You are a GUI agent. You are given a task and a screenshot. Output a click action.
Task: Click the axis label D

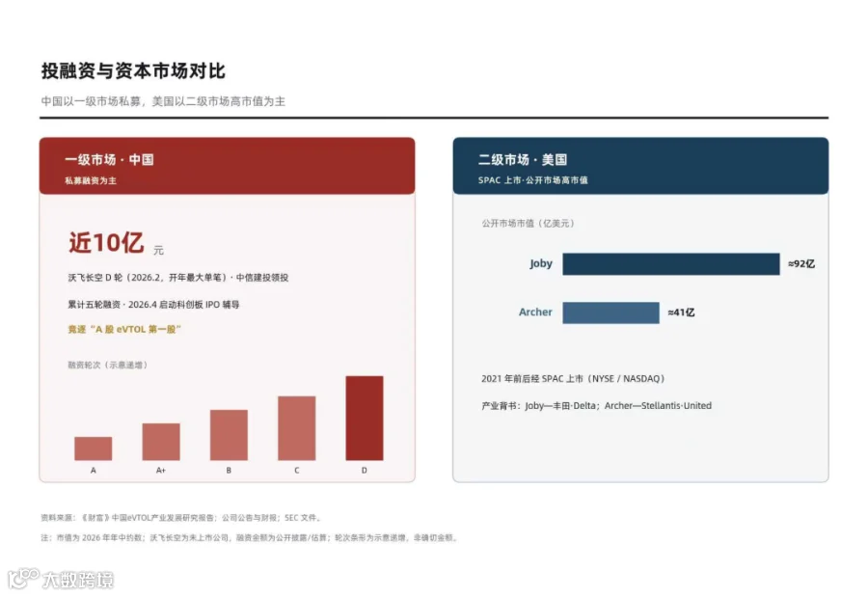coord(365,470)
